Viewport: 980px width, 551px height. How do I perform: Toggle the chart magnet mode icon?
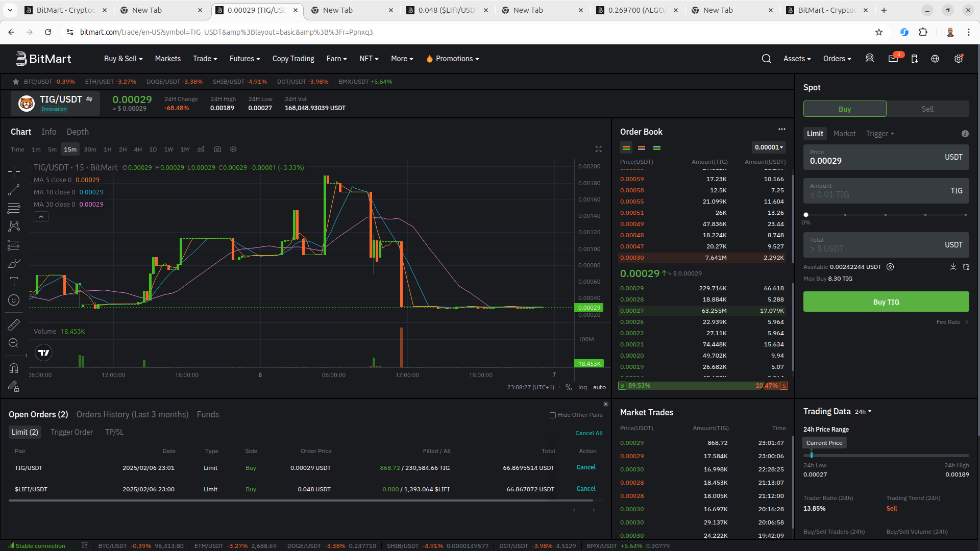pyautogui.click(x=14, y=368)
